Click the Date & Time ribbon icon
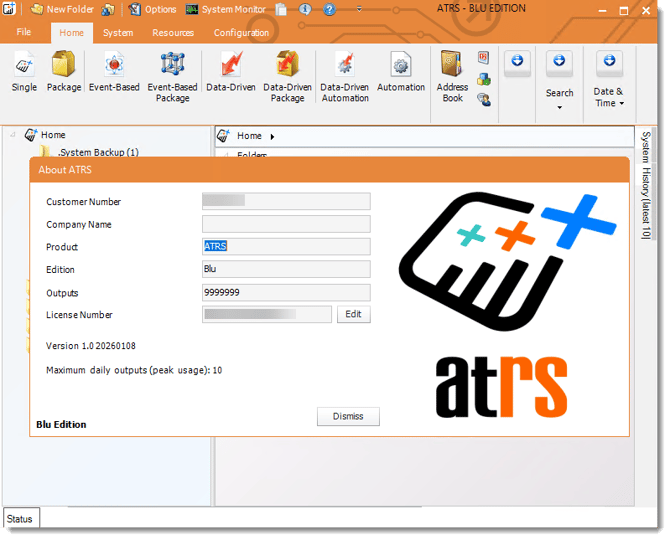The image size is (670, 540). coord(609,62)
